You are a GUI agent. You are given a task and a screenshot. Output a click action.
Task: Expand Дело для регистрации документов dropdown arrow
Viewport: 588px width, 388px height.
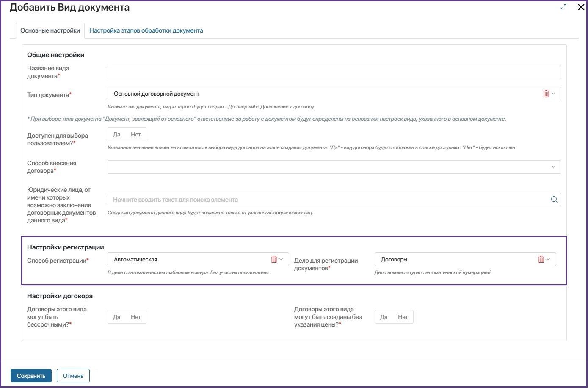[x=548, y=259]
